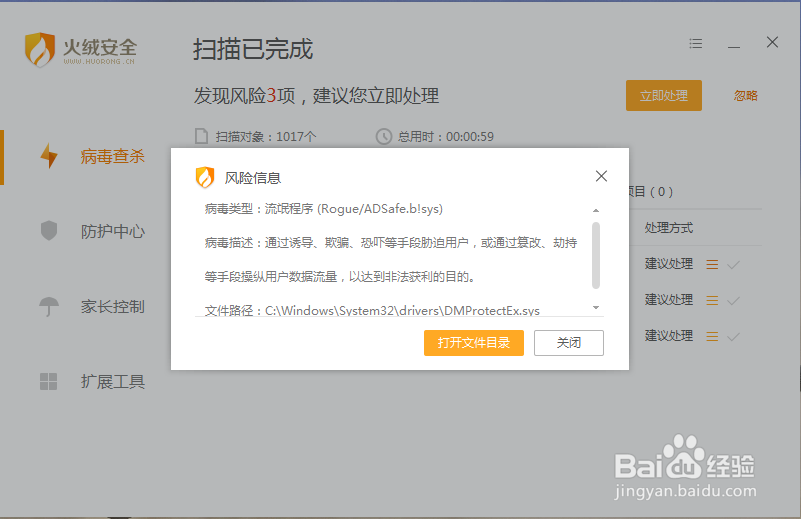Click the 扫描对象：1017个 text
Screen dimensions: 801x519
[x=266, y=137]
